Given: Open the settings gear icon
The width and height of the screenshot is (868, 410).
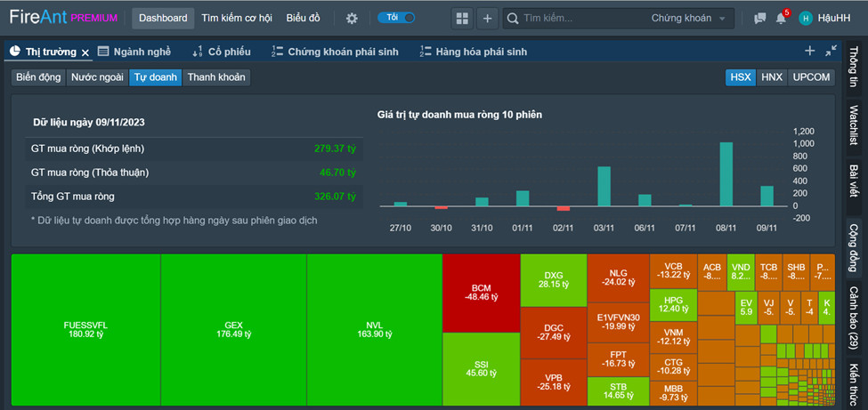Looking at the screenshot, I should [x=352, y=18].
